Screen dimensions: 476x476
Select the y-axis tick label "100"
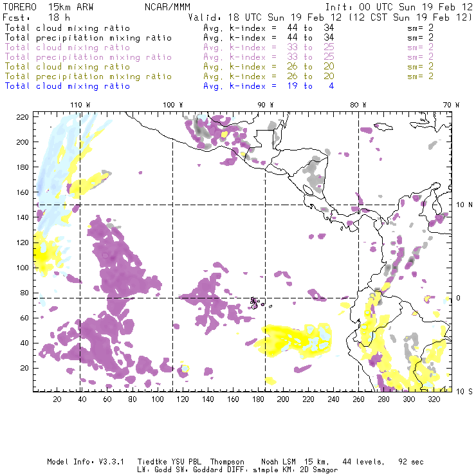[23, 268]
